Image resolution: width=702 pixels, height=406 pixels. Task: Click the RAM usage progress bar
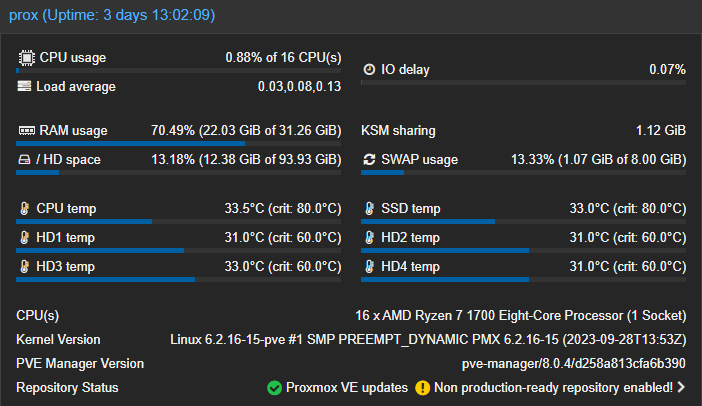pyautogui.click(x=180, y=143)
